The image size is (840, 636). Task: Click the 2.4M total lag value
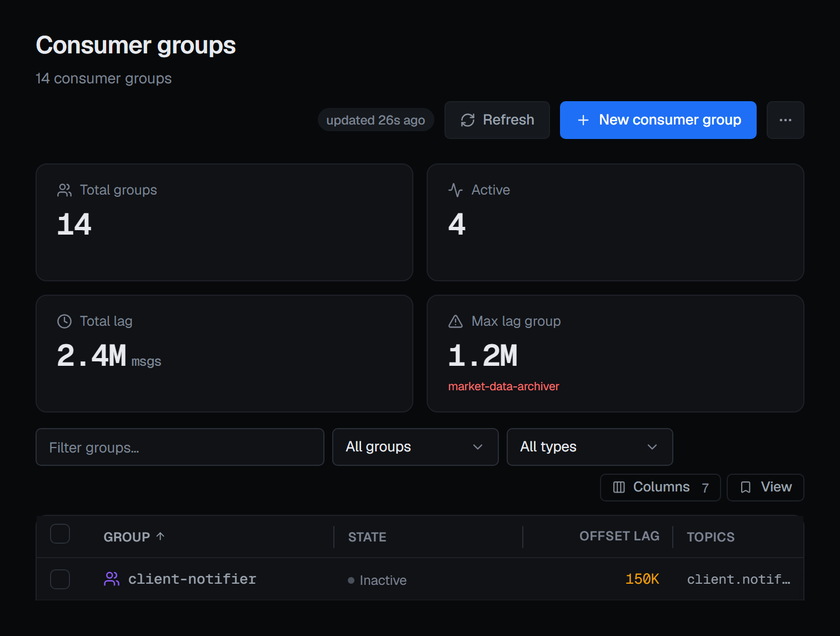click(92, 356)
